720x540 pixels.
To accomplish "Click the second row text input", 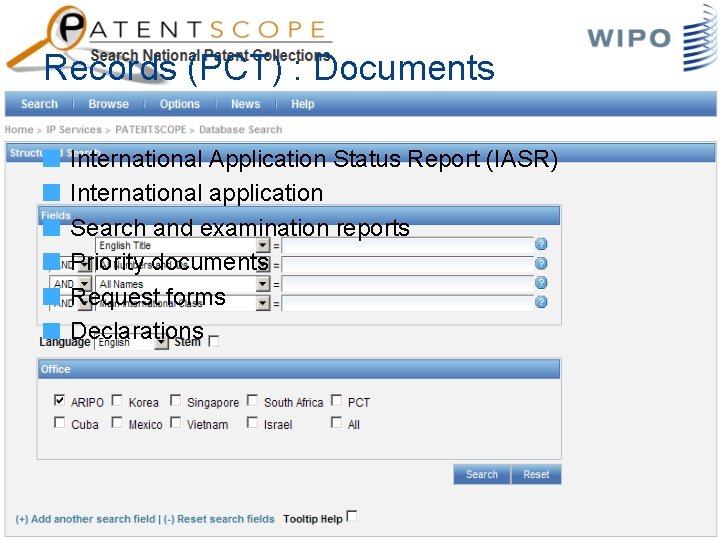I will pos(407,264).
